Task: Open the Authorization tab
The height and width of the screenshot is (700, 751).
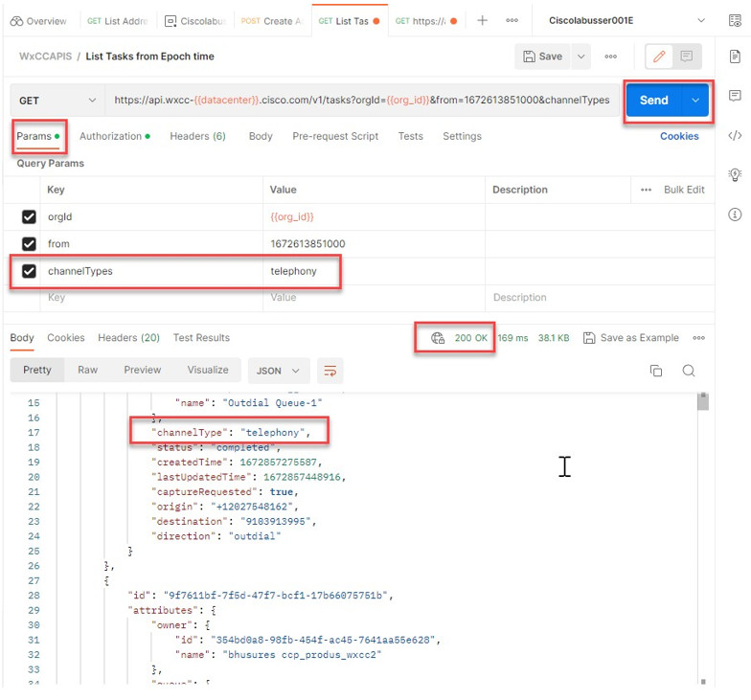Action: (x=115, y=136)
